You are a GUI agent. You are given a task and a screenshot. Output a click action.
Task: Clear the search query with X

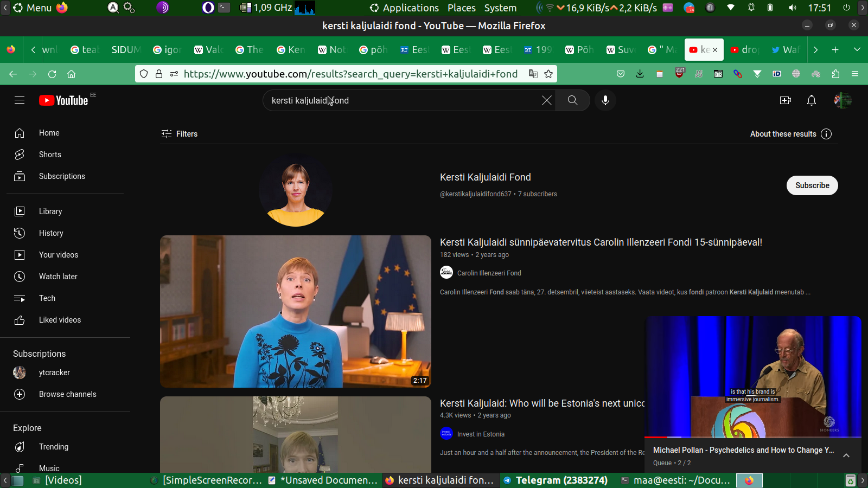point(547,100)
